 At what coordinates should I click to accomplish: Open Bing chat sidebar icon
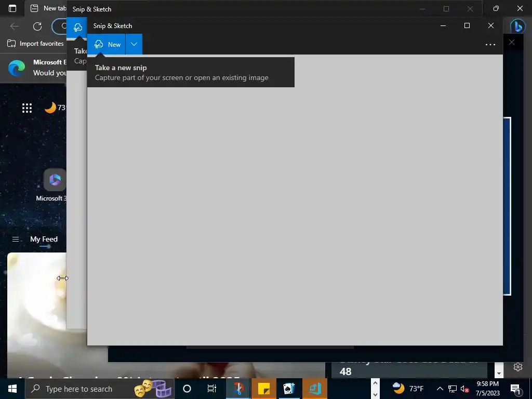(x=518, y=26)
